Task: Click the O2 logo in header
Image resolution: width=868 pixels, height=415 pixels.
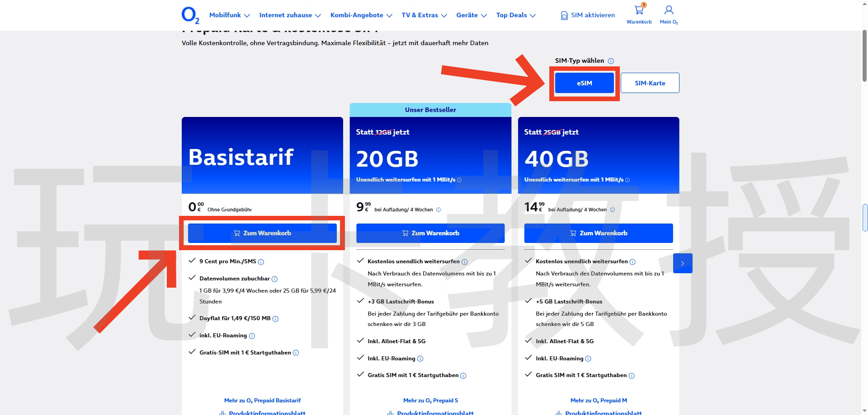Action: coord(190,15)
